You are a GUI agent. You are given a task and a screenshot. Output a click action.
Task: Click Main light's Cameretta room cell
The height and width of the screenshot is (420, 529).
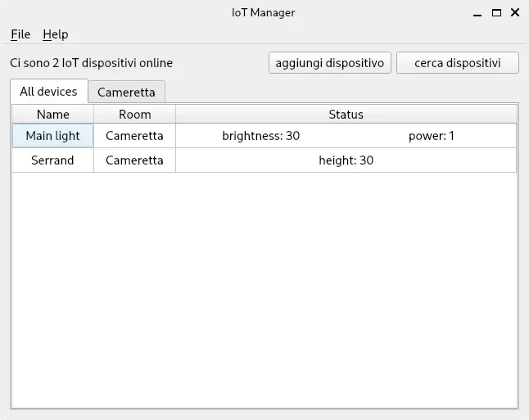[134, 136]
